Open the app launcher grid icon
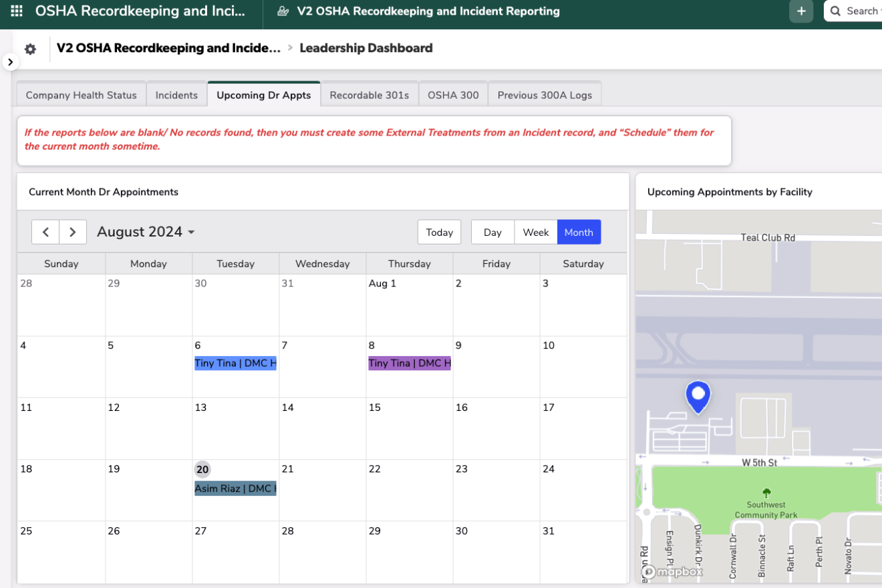This screenshot has height=588, width=882. (x=17, y=11)
